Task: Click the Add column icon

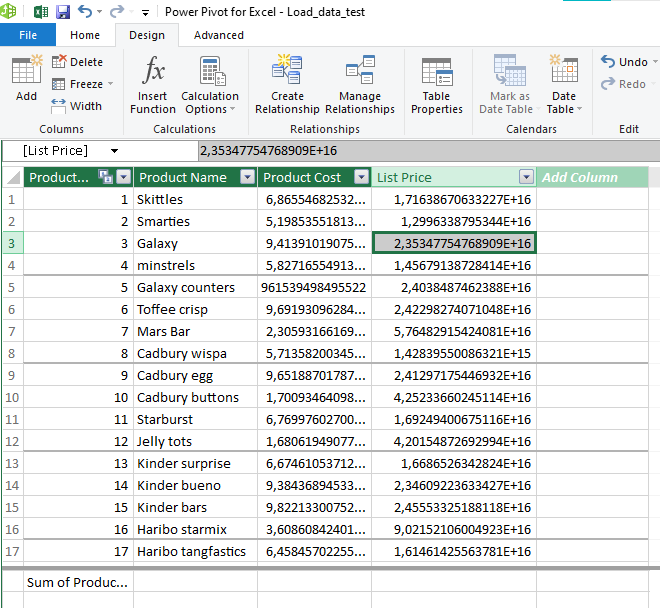Action: [x=26, y=79]
